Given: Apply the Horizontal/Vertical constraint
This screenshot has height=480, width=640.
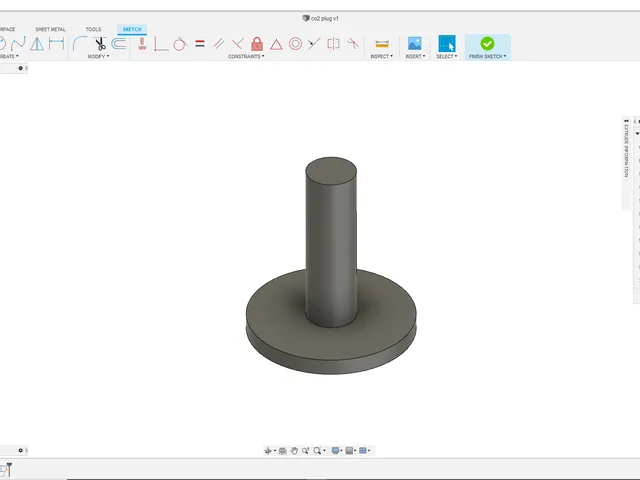Looking at the screenshot, I should pyautogui.click(x=142, y=44).
